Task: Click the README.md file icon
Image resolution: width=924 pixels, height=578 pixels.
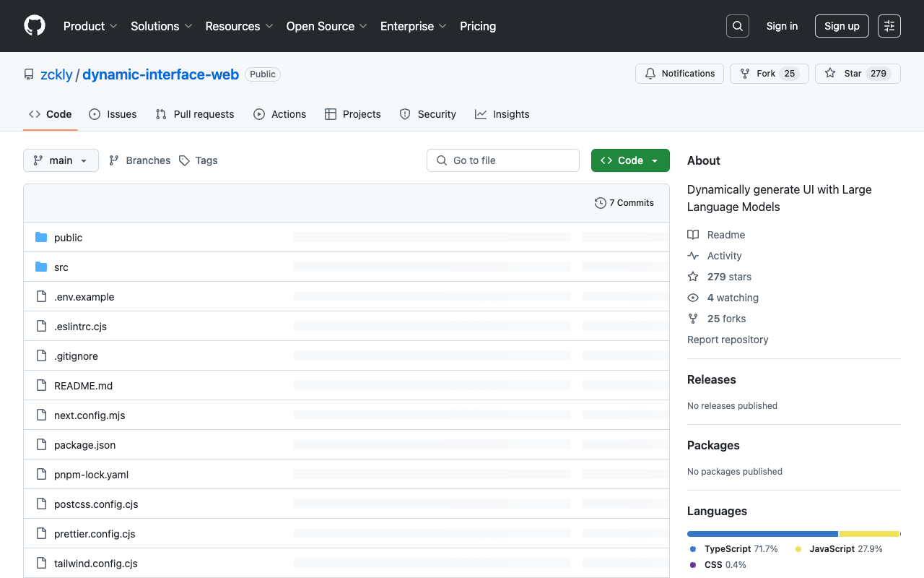Action: pyautogui.click(x=41, y=386)
